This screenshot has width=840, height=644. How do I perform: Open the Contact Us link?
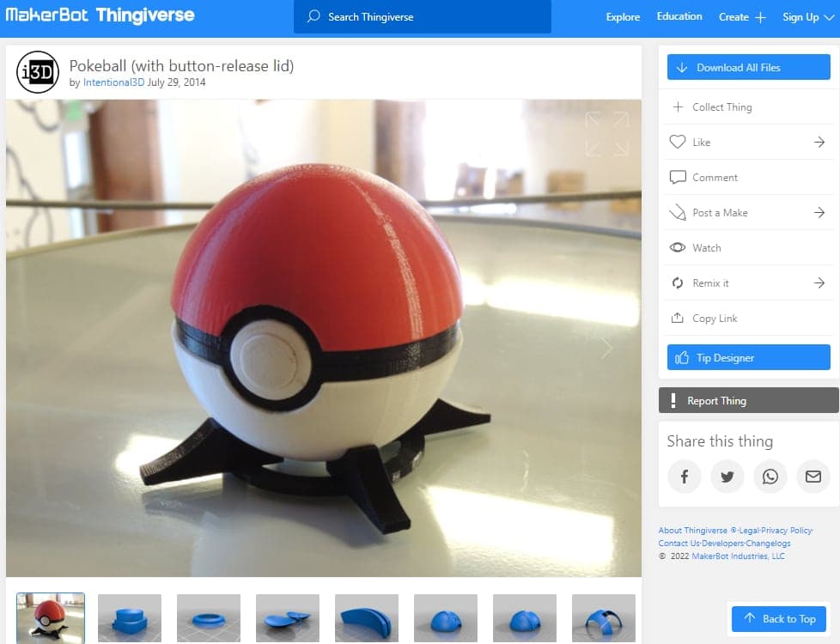point(679,543)
